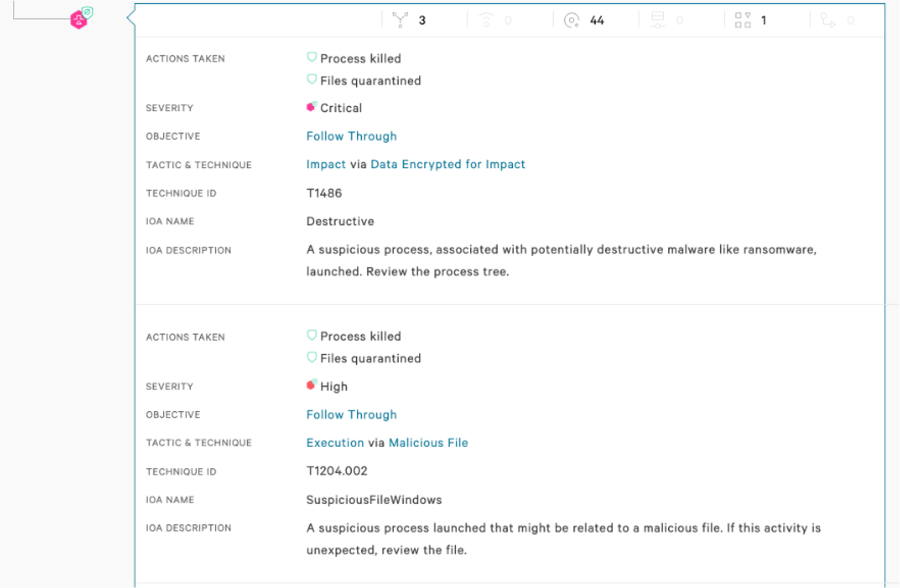Click the count 3 in the header

tap(422, 20)
